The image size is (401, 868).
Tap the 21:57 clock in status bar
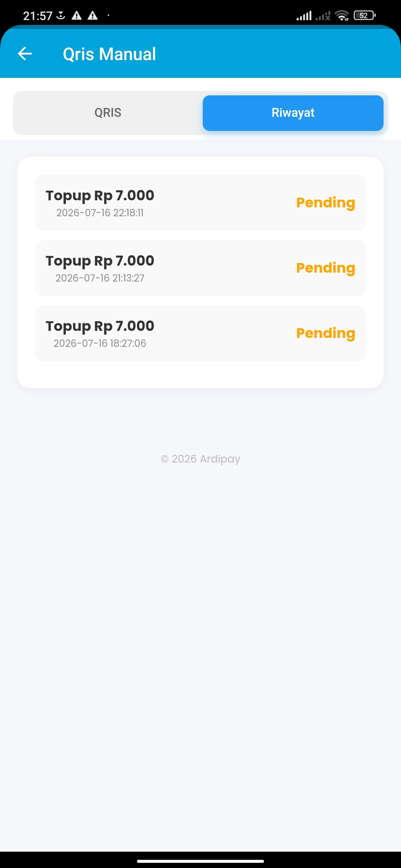[38, 16]
